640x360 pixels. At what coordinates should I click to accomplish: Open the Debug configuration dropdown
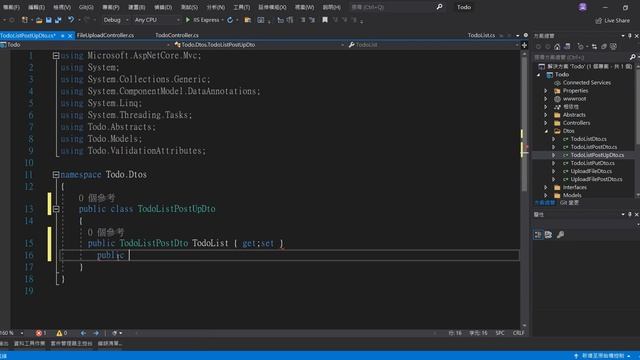click(x=116, y=20)
